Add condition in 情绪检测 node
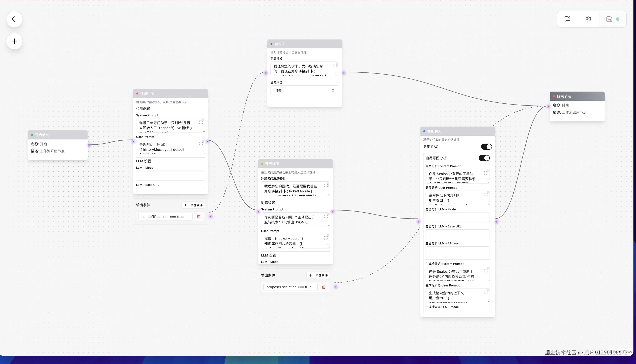Image resolution: width=636 pixels, height=364 pixels. point(193,205)
